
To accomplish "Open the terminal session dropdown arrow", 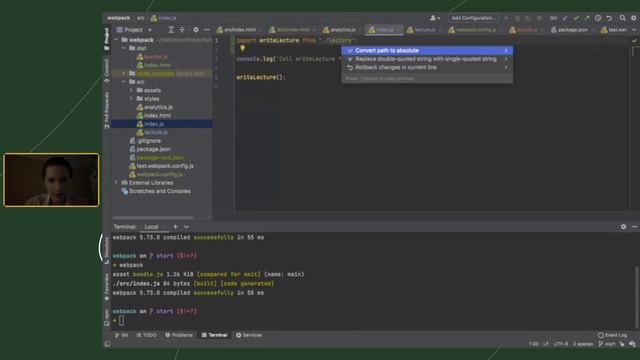I will 187,227.
